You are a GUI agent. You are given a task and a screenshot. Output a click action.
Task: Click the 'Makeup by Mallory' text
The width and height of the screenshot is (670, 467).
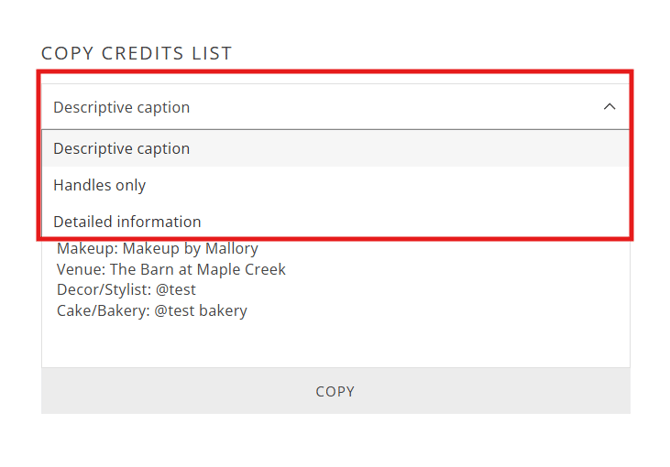pyautogui.click(x=190, y=249)
